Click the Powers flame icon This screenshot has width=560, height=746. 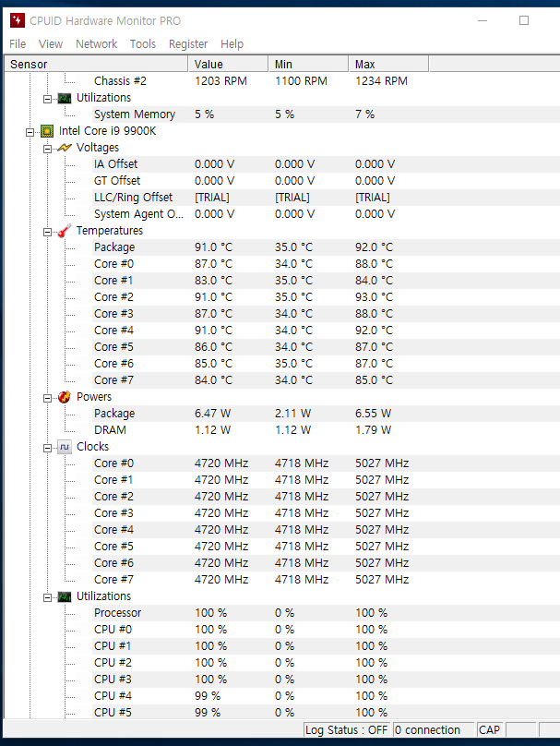click(x=64, y=397)
